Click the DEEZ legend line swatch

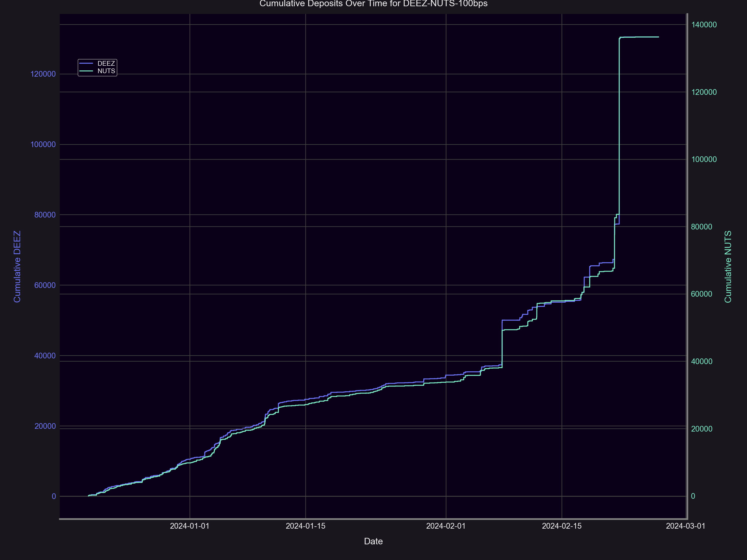(x=86, y=63)
